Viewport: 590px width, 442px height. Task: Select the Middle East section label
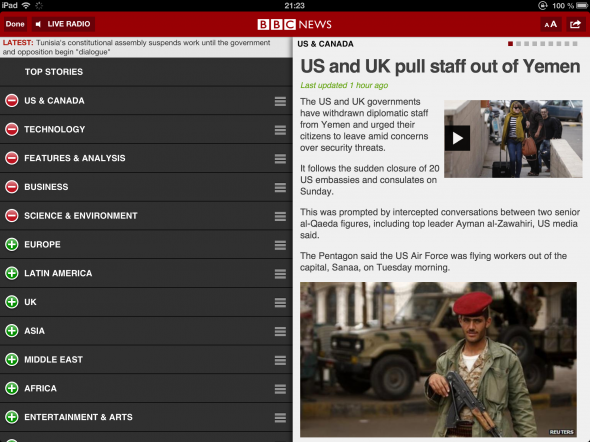[x=53, y=360]
